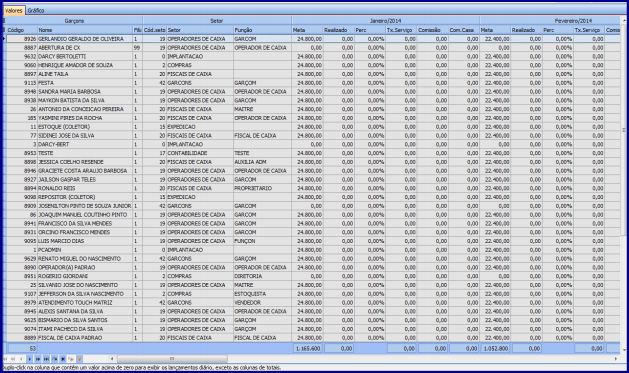Click ESTOQUISTA function cell
This screenshot has height=373, width=629.
pos(262,294)
